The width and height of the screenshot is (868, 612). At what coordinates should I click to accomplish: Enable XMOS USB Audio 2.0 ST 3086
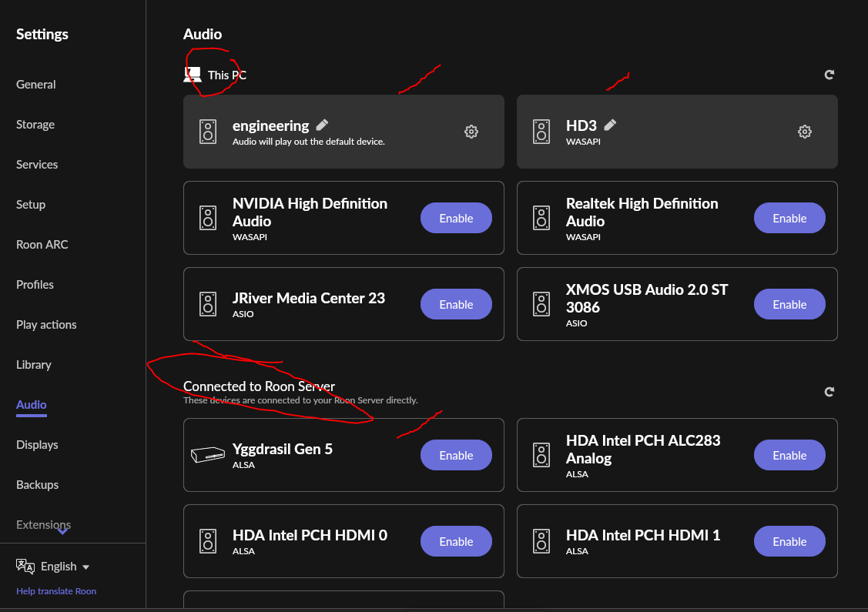point(789,304)
